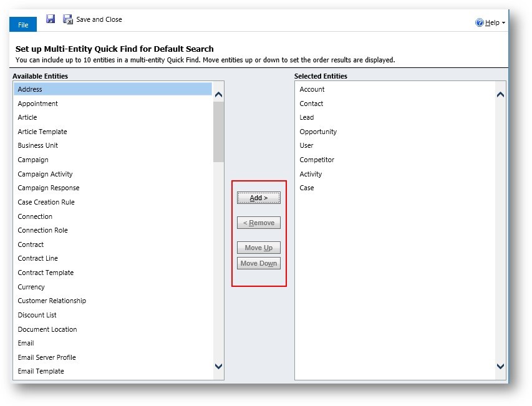The width and height of the screenshot is (532, 406).
Task: Select User in Selected Entities
Action: tap(395, 145)
